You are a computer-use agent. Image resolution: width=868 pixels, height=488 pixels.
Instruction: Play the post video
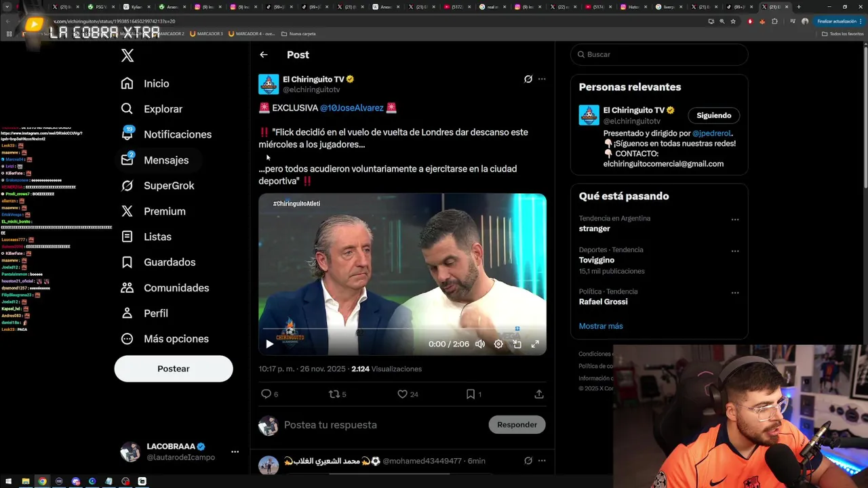tap(269, 344)
